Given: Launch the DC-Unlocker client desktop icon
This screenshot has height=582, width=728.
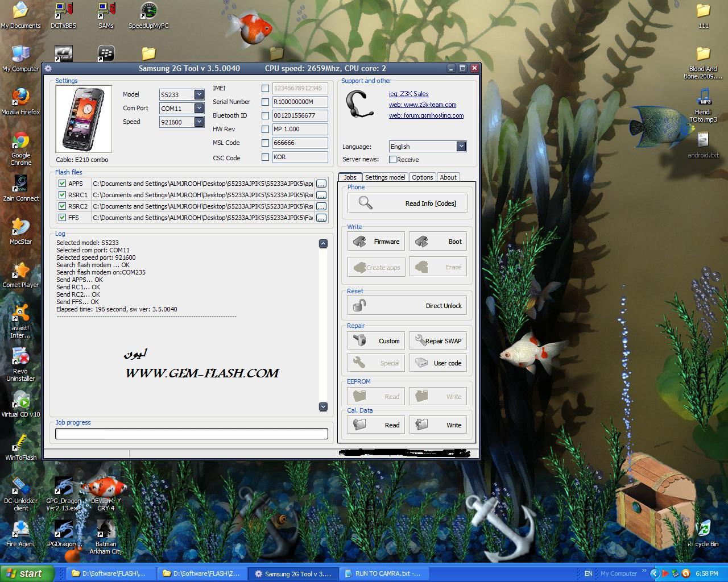Looking at the screenshot, I should (x=20, y=494).
